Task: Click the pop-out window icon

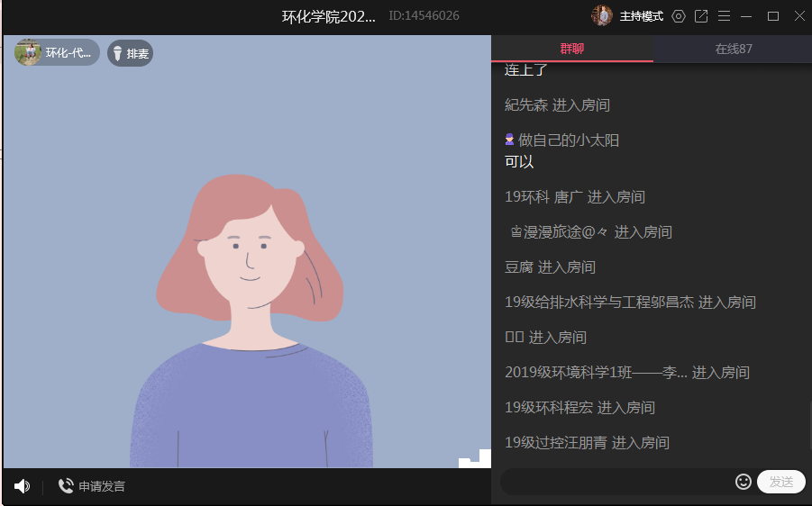Action: [701, 16]
